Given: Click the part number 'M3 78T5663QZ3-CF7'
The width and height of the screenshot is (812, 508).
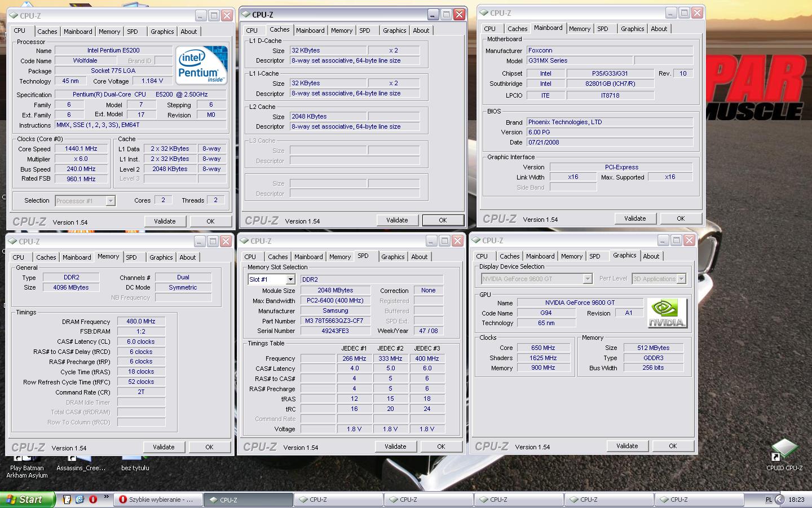Looking at the screenshot, I should (336, 321).
